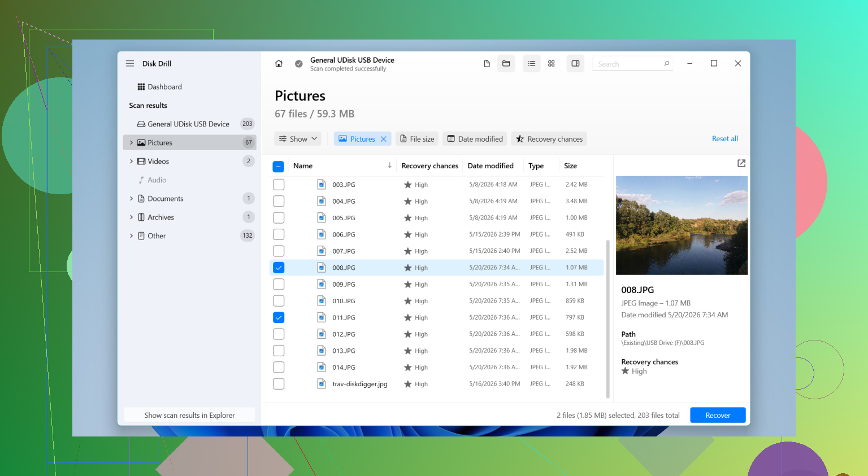Uncheck the box for 011.JPG

(279, 317)
